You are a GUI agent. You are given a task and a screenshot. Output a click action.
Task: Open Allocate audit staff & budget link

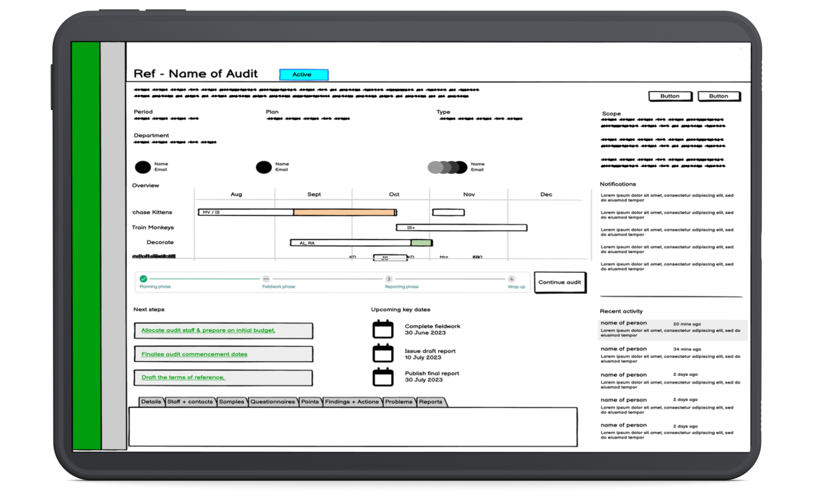pos(208,330)
